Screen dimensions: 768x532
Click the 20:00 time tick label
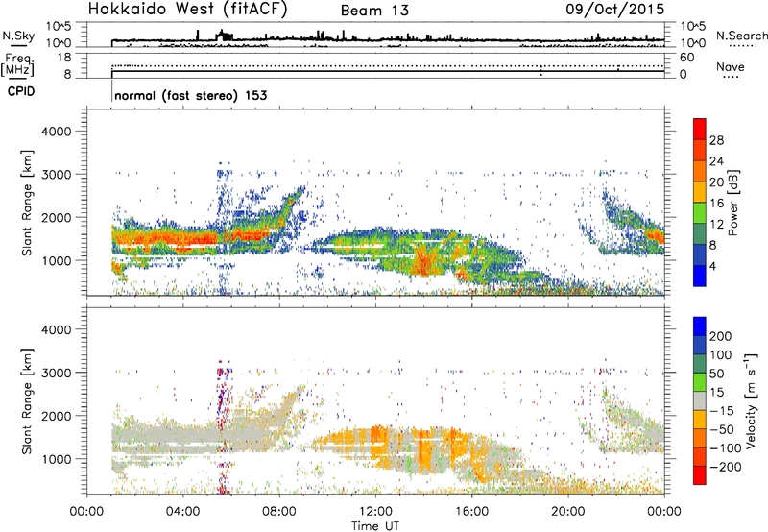coord(568,512)
